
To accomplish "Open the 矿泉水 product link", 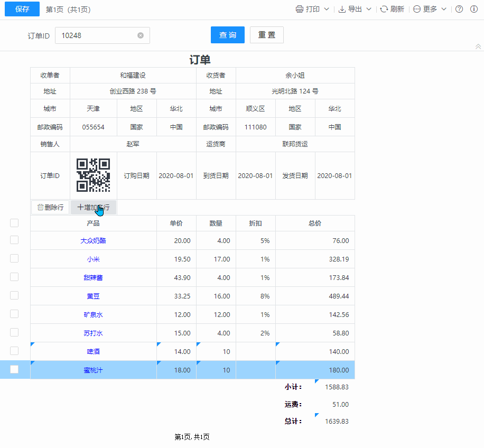I will point(93,315).
